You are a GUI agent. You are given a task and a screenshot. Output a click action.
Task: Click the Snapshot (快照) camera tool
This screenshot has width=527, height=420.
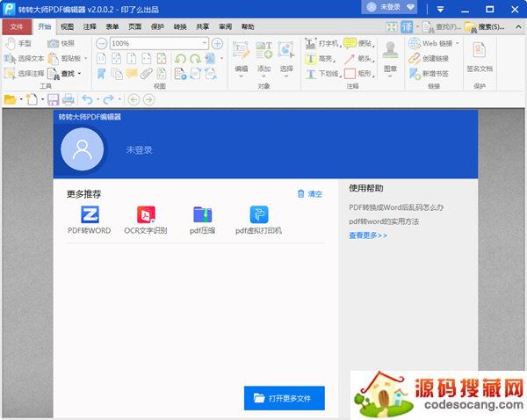pyautogui.click(x=61, y=43)
